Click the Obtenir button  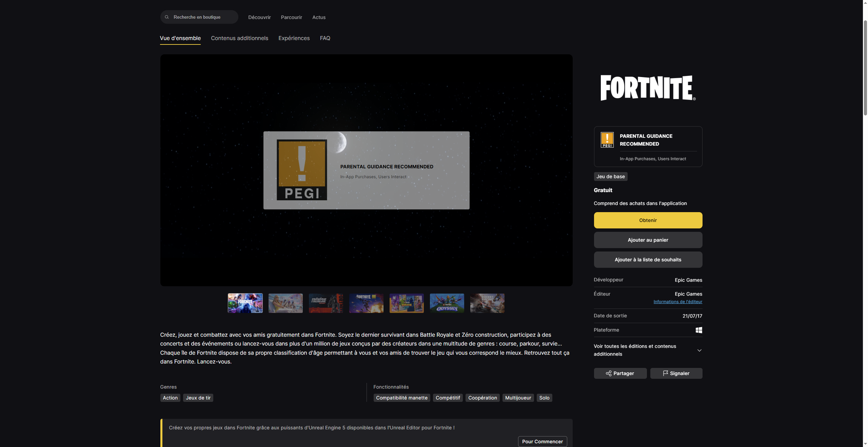point(648,220)
